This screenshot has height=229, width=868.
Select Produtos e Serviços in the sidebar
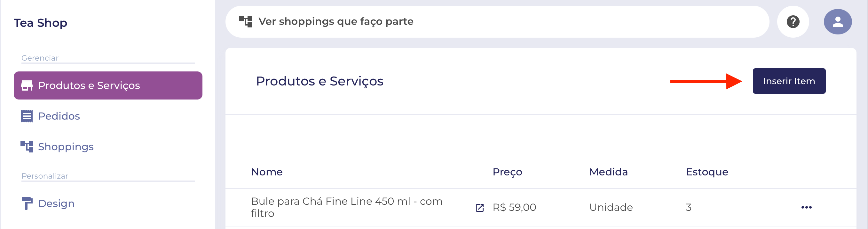108,85
